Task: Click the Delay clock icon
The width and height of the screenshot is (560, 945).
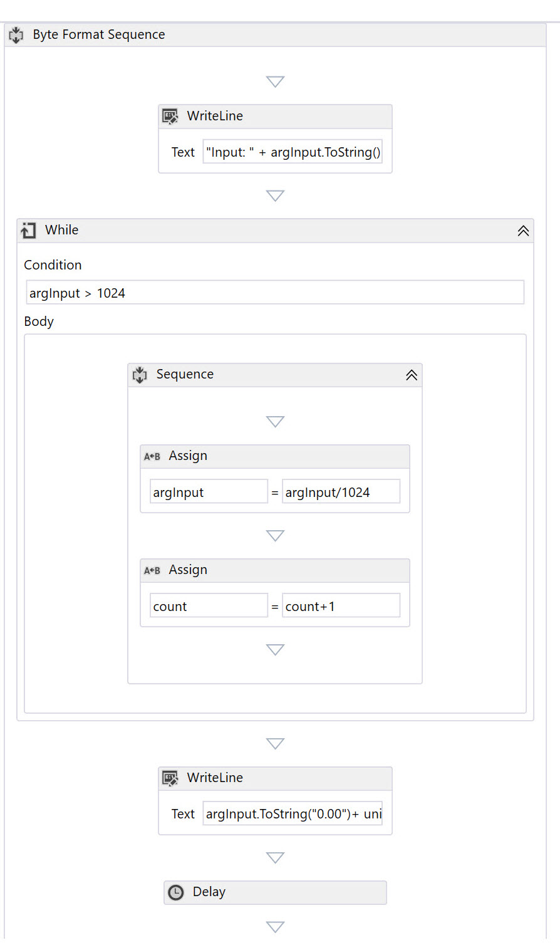Action: pyautogui.click(x=177, y=892)
